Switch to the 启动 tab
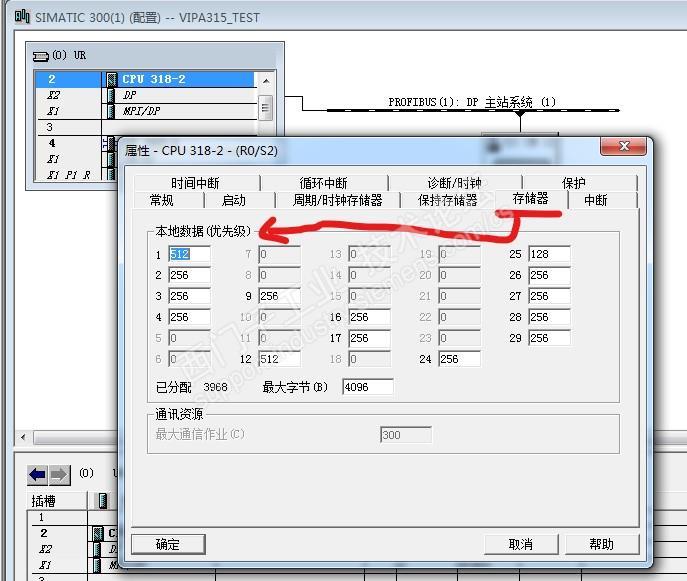687x581 pixels. click(x=234, y=200)
